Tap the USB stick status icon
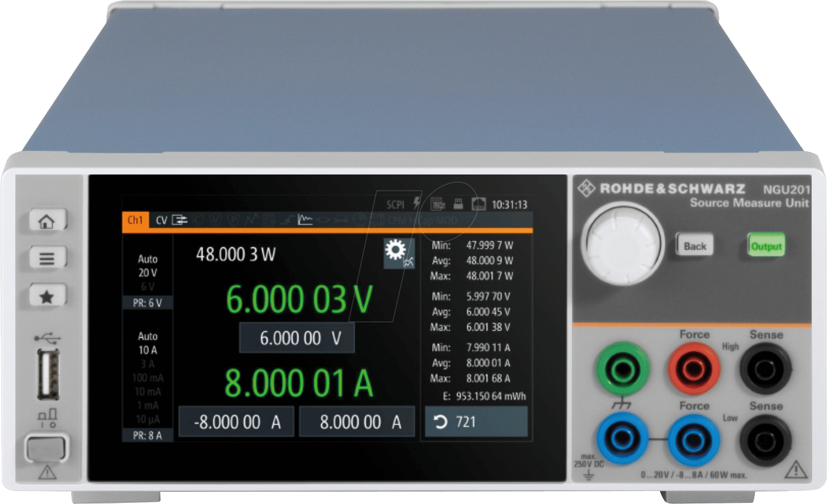The width and height of the screenshot is (827, 504). click(x=458, y=204)
